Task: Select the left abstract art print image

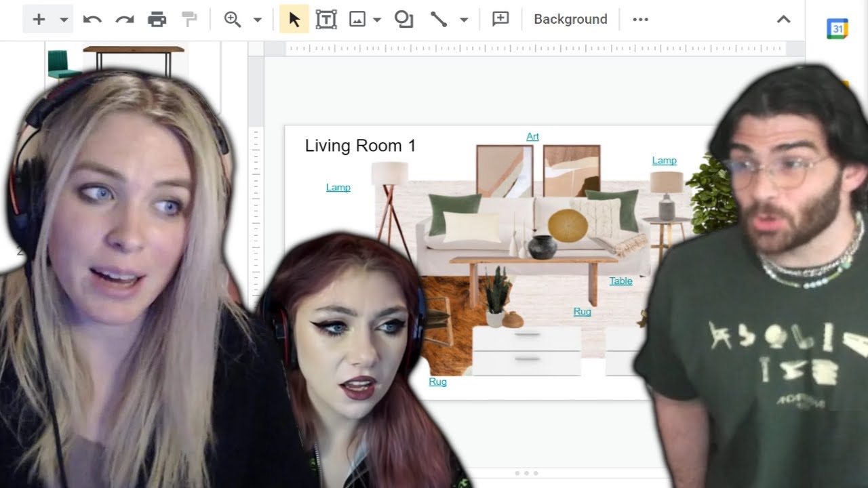Action: [505, 171]
